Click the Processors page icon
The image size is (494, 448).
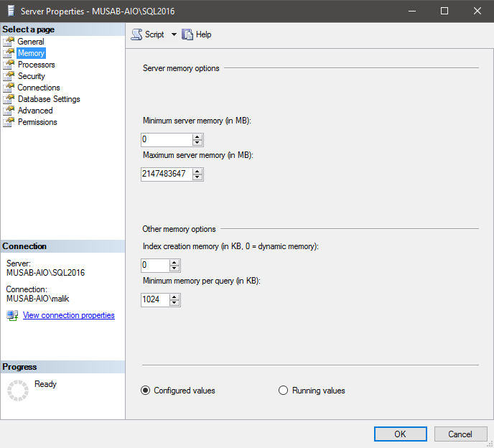click(9, 65)
